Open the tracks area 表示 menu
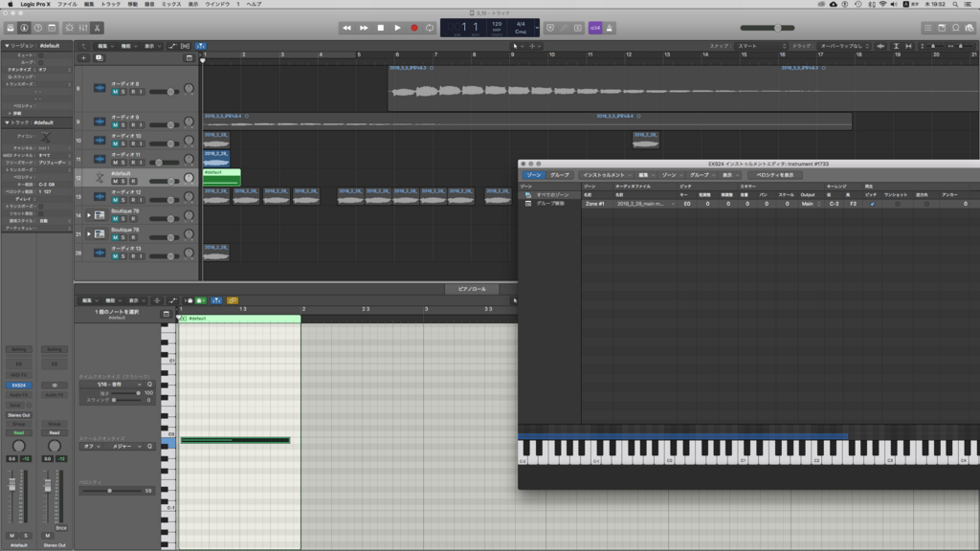980x551 pixels. pos(150,46)
